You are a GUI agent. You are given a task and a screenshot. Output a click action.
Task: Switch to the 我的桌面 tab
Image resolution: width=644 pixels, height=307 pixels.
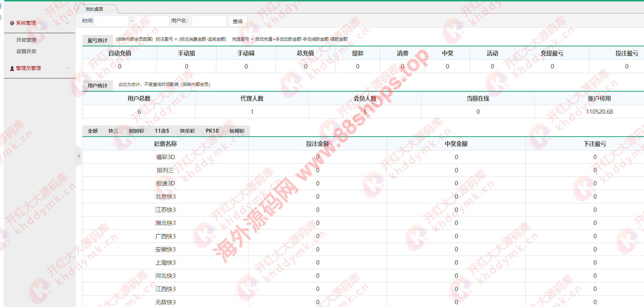[94, 9]
